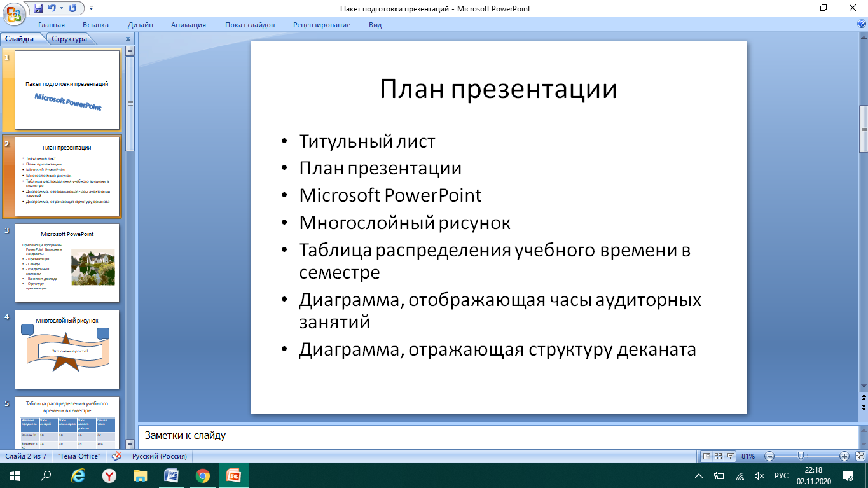868x488 pixels.
Task: Click the Слайд 2 из 7 status indicator
Action: [26, 456]
